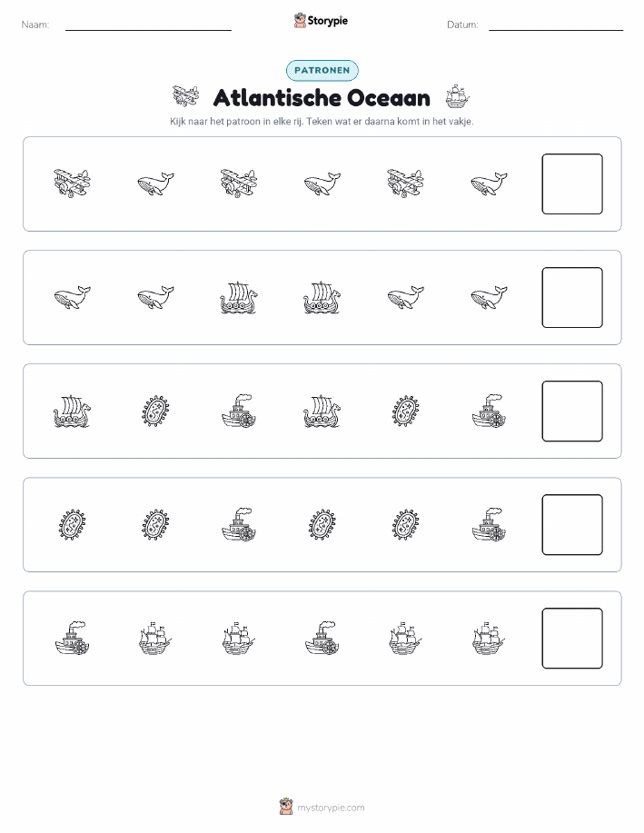Click the first biplane in row one
644x833 pixels.
[73, 183]
